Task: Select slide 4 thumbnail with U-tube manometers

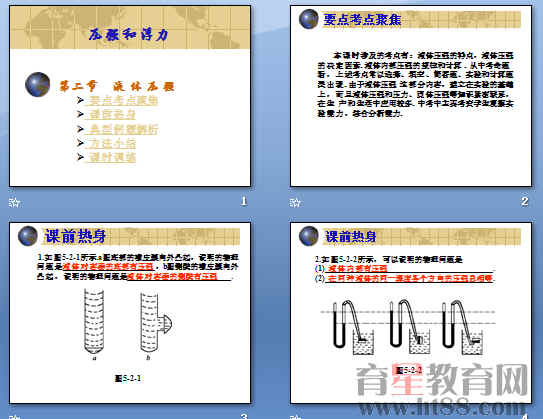Action: pyautogui.click(x=411, y=313)
